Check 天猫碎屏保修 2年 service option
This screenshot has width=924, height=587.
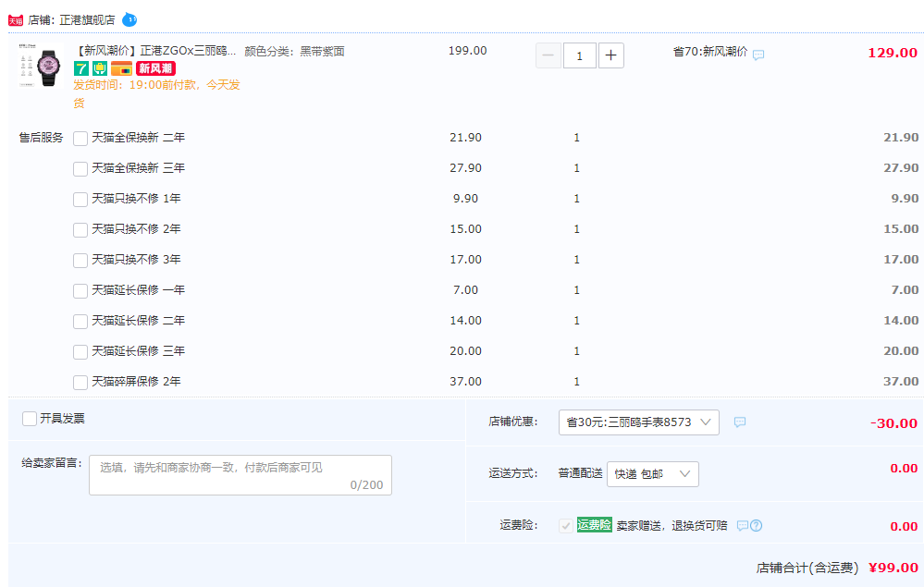tap(80, 383)
